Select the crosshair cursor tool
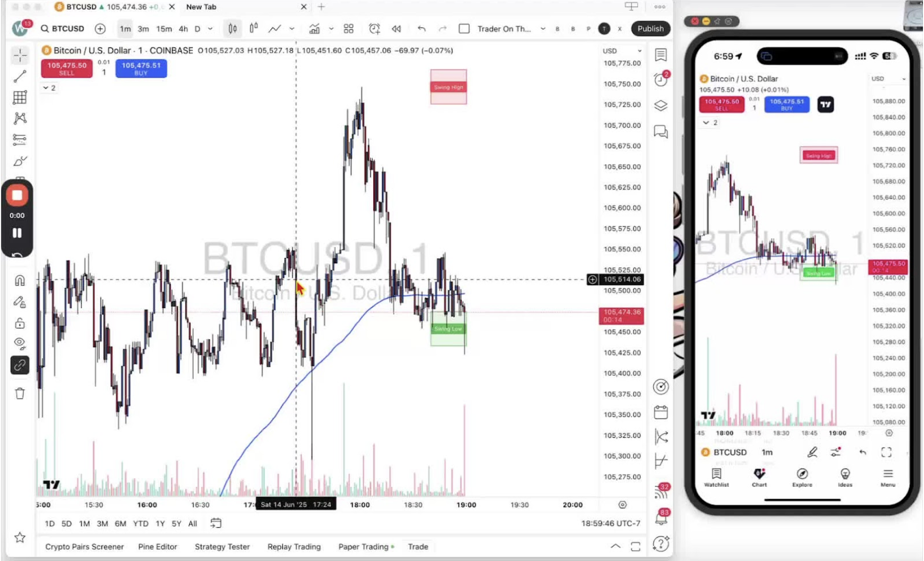This screenshot has width=924, height=561. [x=20, y=55]
